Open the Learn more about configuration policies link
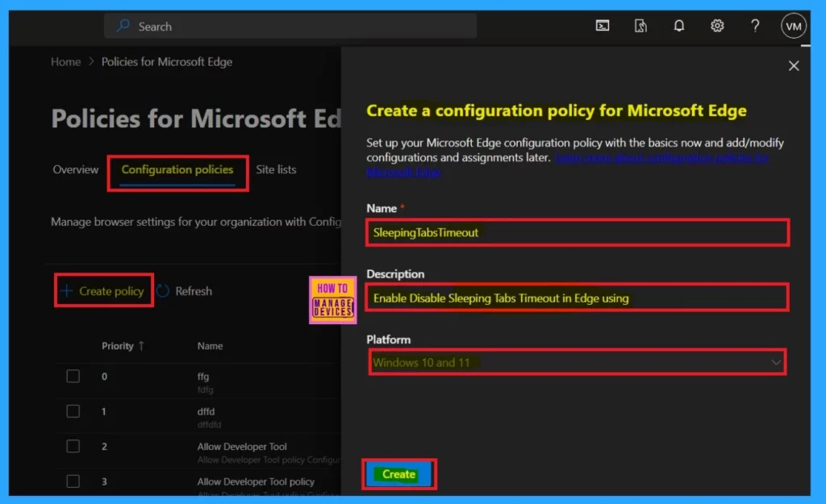 [x=567, y=165]
